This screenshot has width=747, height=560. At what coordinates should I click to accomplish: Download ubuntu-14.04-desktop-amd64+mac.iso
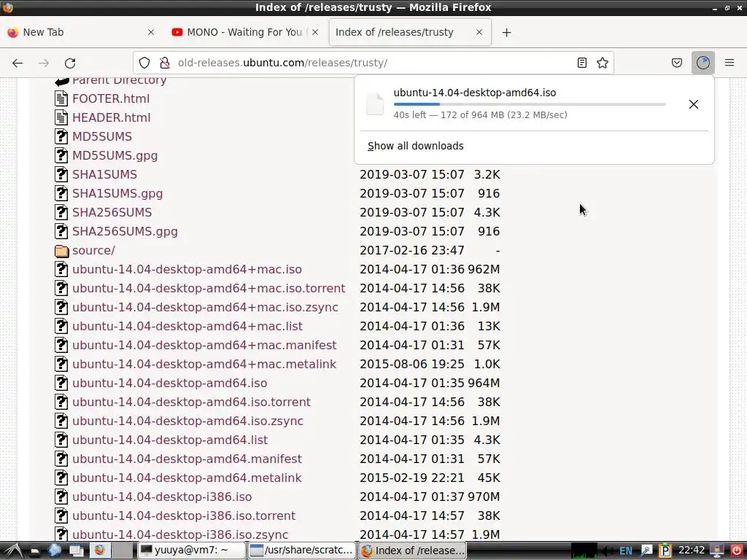(x=187, y=270)
